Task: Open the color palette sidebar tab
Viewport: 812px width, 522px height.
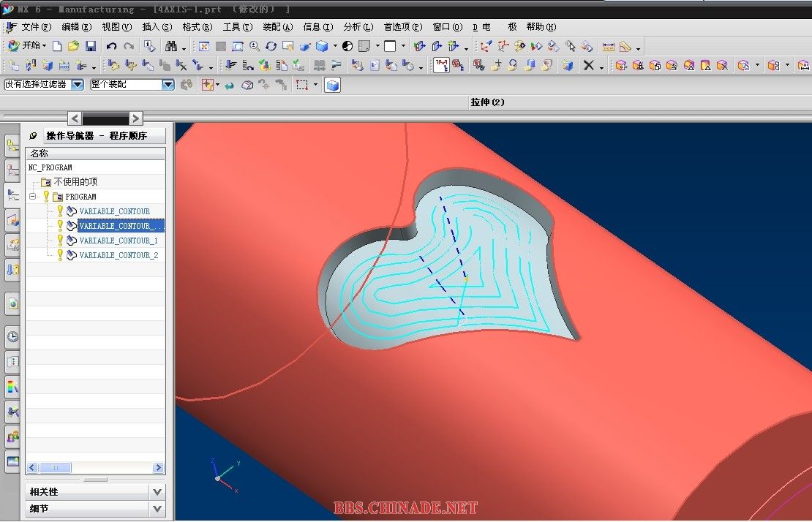Action: click(12, 386)
